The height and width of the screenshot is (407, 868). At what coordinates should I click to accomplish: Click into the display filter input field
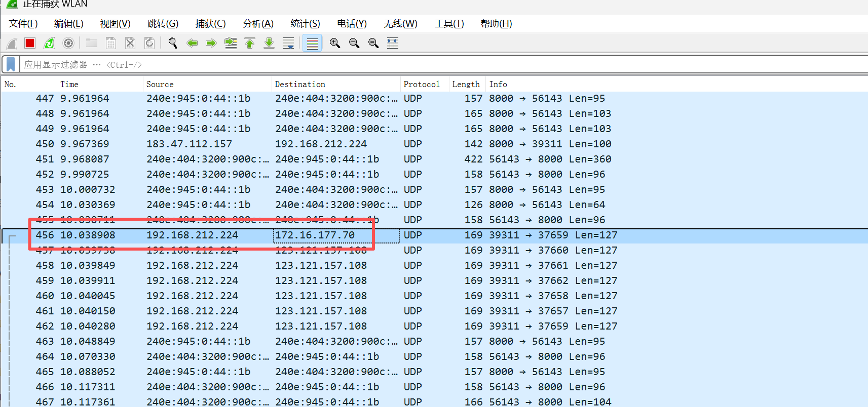coord(443,64)
